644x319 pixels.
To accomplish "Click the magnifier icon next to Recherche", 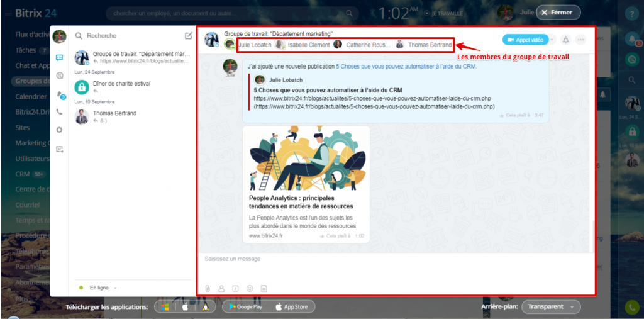I will [79, 36].
